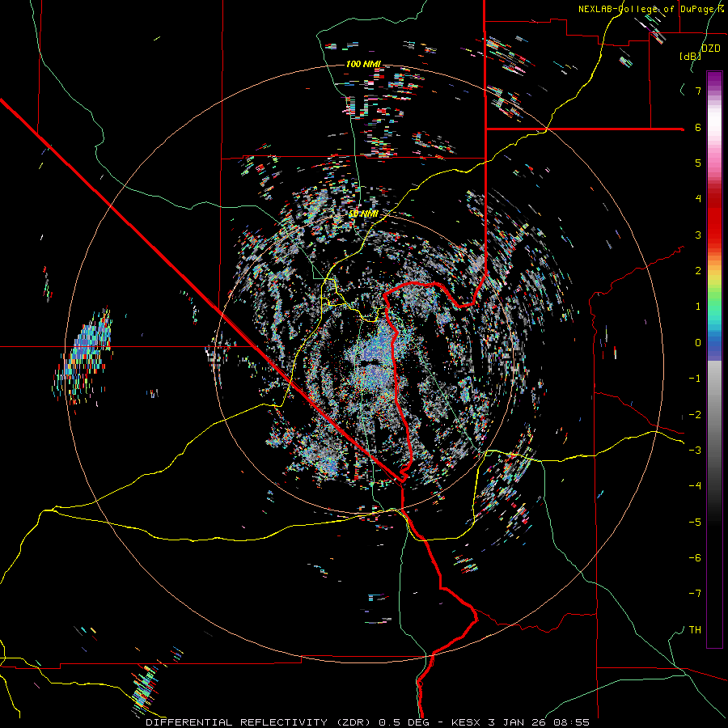The height and width of the screenshot is (728, 728).
Task: Click the '3 JAN 26 08:55' timestamp
Action: click(539, 722)
